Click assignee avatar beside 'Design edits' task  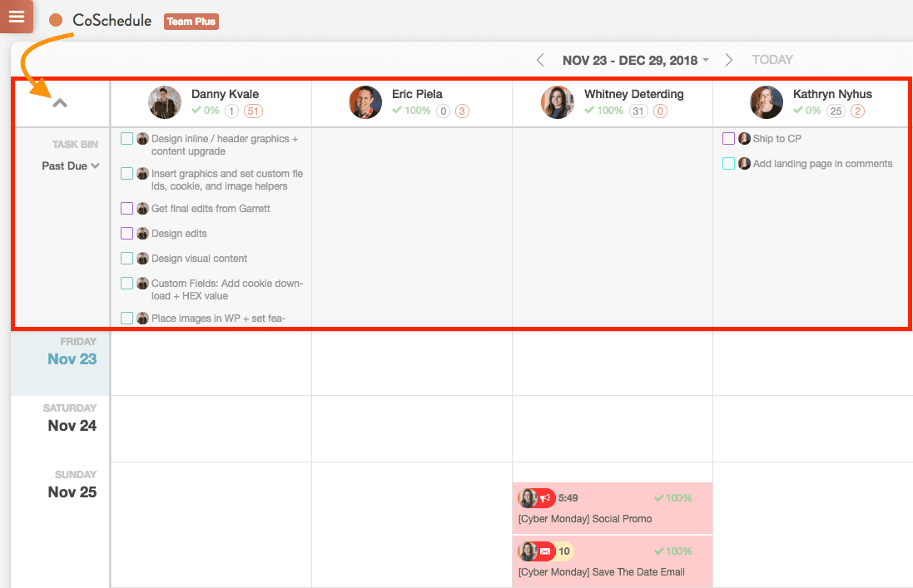pyautogui.click(x=142, y=233)
